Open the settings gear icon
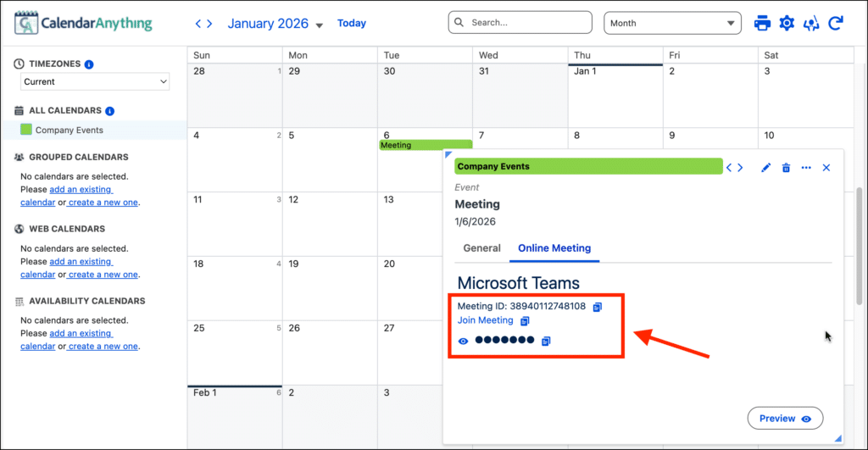 tap(787, 23)
